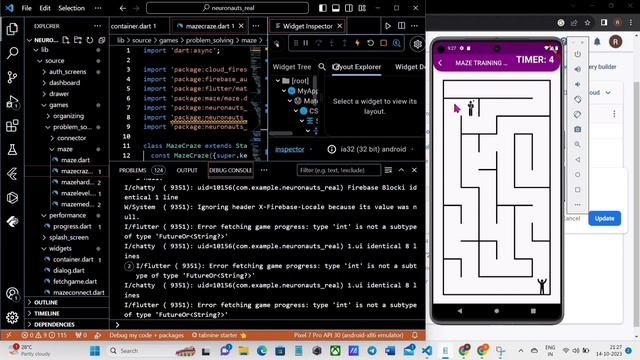Collapse the source folder
The height and width of the screenshot is (360, 640).
(x=40, y=60)
